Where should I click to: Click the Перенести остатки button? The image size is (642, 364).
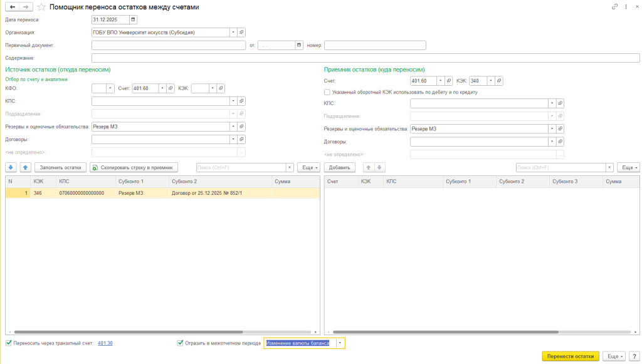571,356
